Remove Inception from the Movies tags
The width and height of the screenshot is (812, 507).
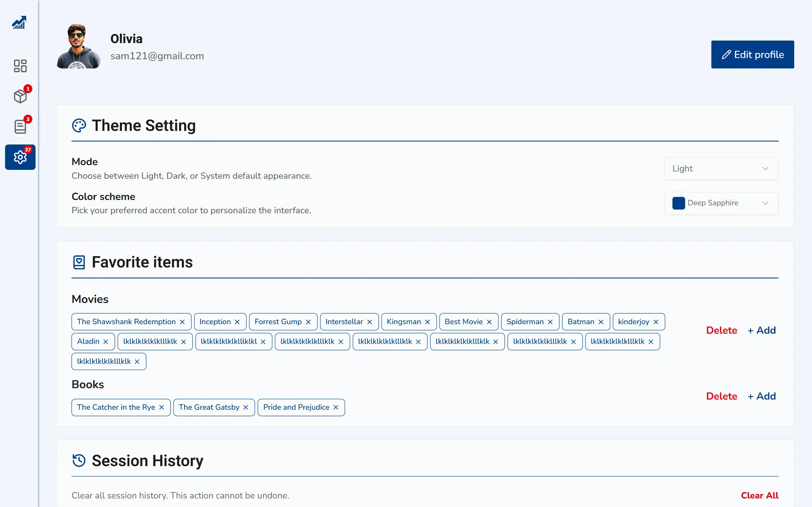pyautogui.click(x=237, y=322)
